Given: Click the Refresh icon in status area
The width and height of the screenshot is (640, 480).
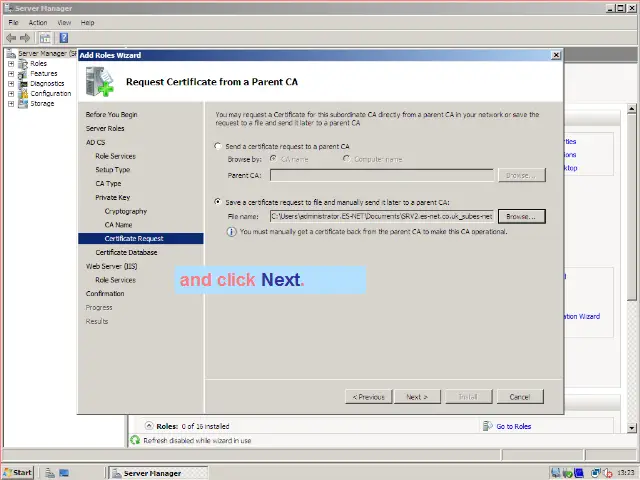Looking at the screenshot, I should click(135, 440).
